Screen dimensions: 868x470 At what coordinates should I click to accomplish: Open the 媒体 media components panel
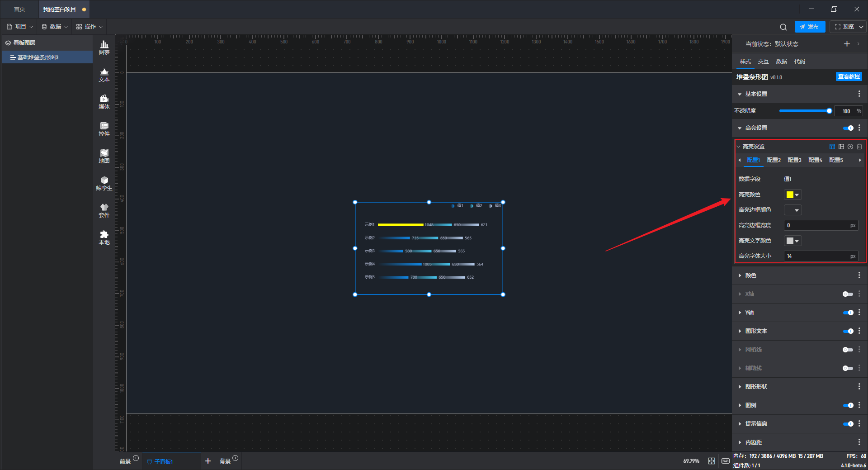[x=104, y=102]
